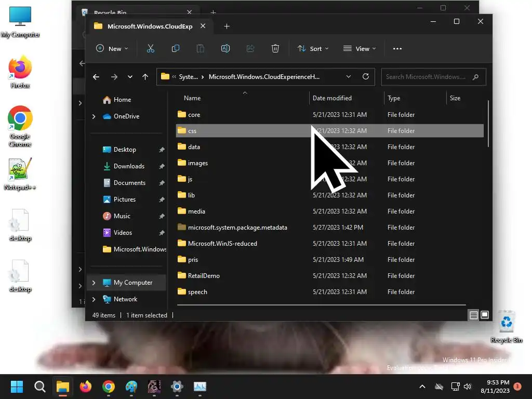This screenshot has height=399, width=532.
Task: Click the Copy icon in toolbar
Action: click(x=176, y=48)
